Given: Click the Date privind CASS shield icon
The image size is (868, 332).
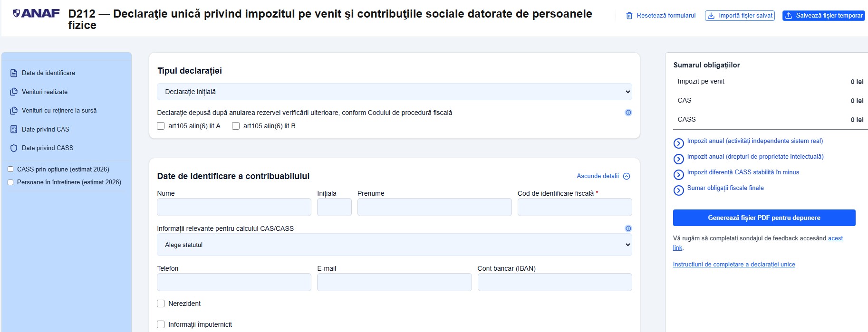Looking at the screenshot, I should (13, 148).
